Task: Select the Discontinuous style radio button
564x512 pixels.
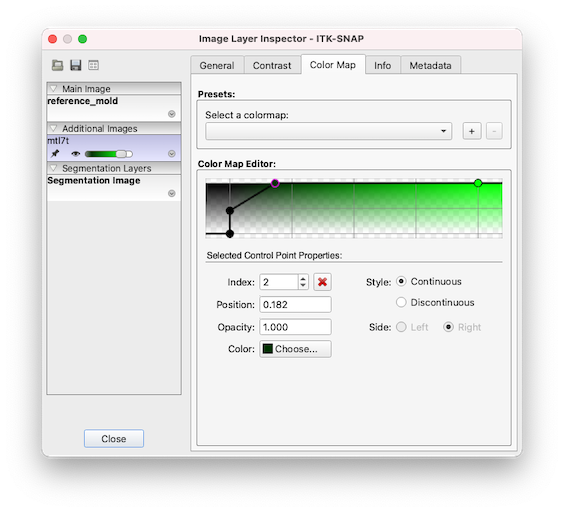Action: point(401,302)
